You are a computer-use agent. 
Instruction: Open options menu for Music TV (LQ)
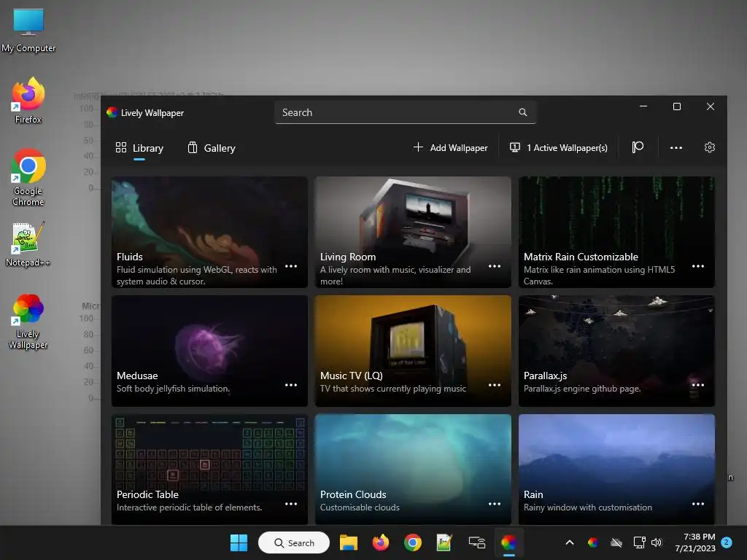pyautogui.click(x=495, y=385)
